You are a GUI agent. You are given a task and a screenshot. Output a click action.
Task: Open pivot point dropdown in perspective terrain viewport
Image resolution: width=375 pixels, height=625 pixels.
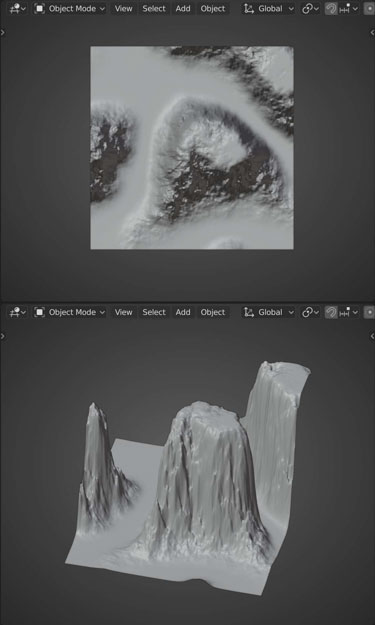point(310,312)
